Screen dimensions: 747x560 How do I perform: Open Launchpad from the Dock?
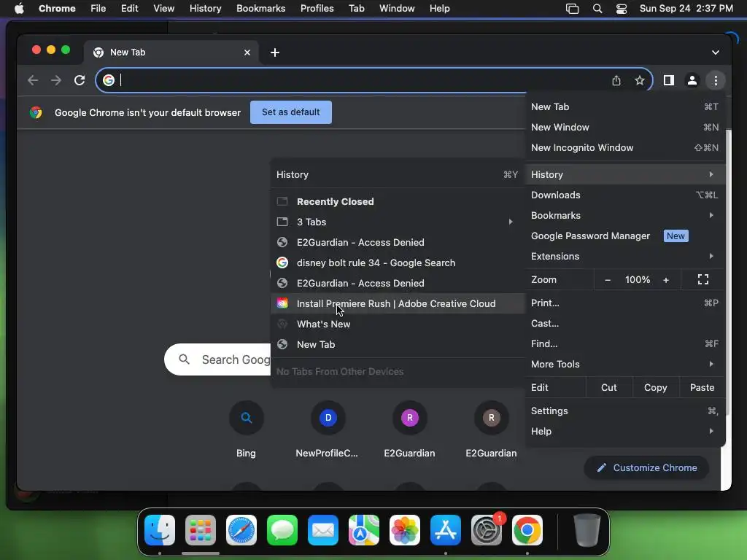point(201,530)
